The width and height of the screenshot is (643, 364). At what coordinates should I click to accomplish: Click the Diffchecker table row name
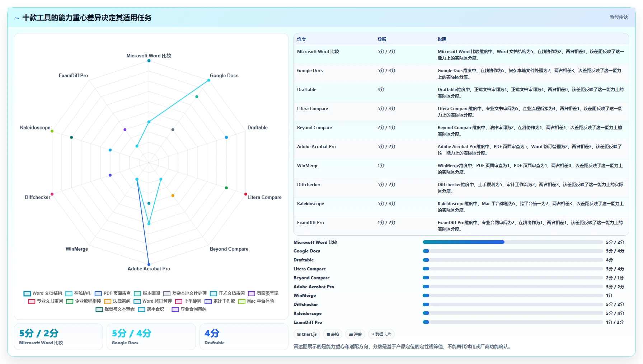(309, 185)
